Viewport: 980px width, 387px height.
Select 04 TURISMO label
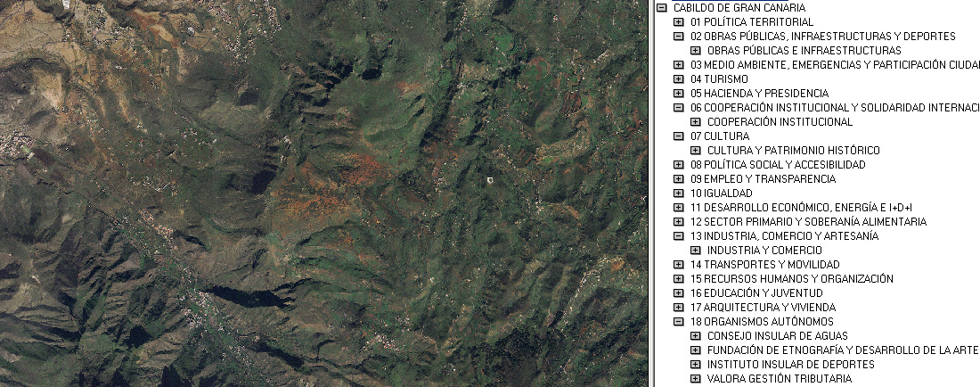tap(719, 79)
